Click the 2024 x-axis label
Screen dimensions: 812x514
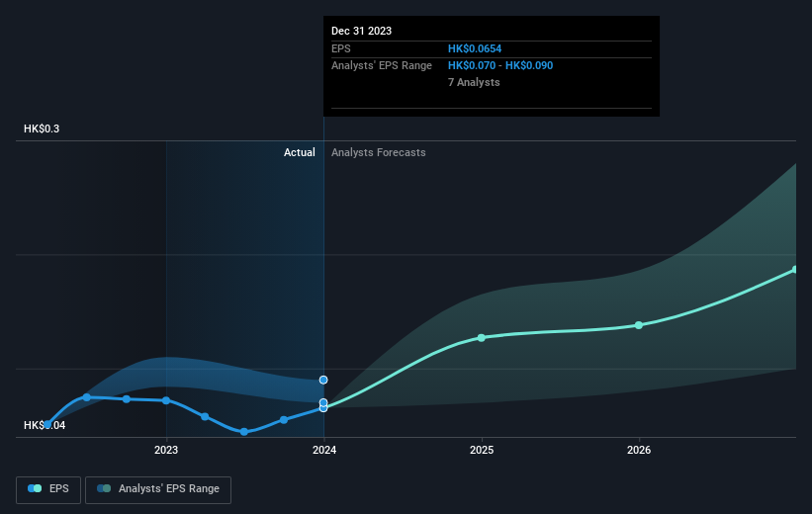click(x=324, y=450)
